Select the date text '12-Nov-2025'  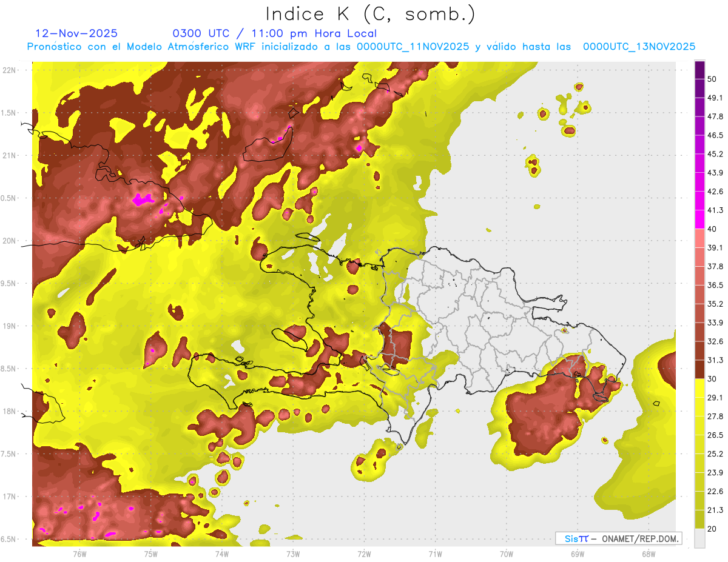coord(76,33)
